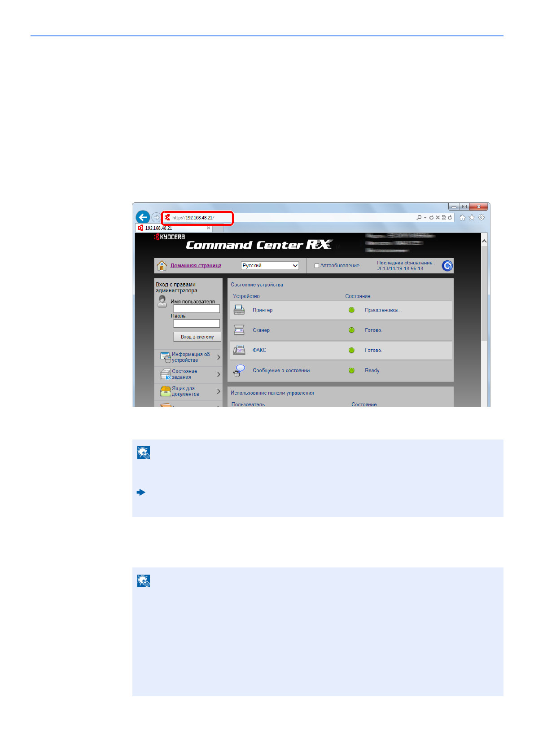Click the ФАКС device icon
The width and height of the screenshot is (534, 756).
click(x=239, y=350)
